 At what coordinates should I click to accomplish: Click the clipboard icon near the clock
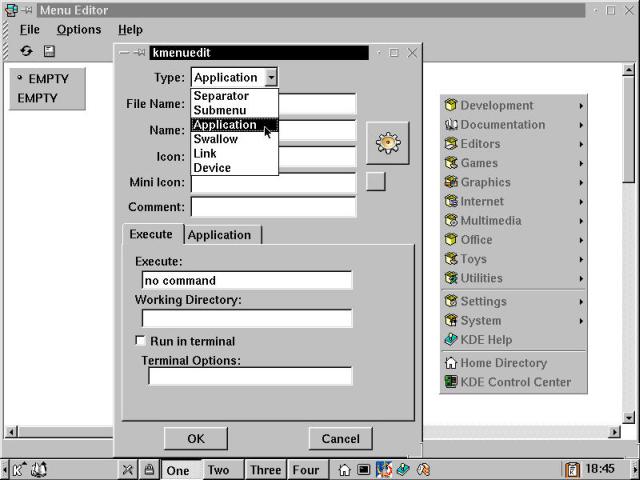click(x=572, y=469)
